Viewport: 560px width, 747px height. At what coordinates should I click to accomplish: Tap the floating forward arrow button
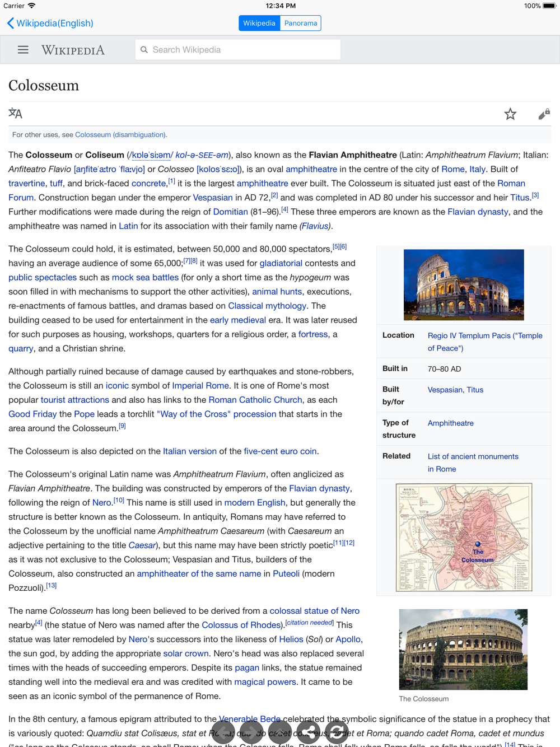251,732
